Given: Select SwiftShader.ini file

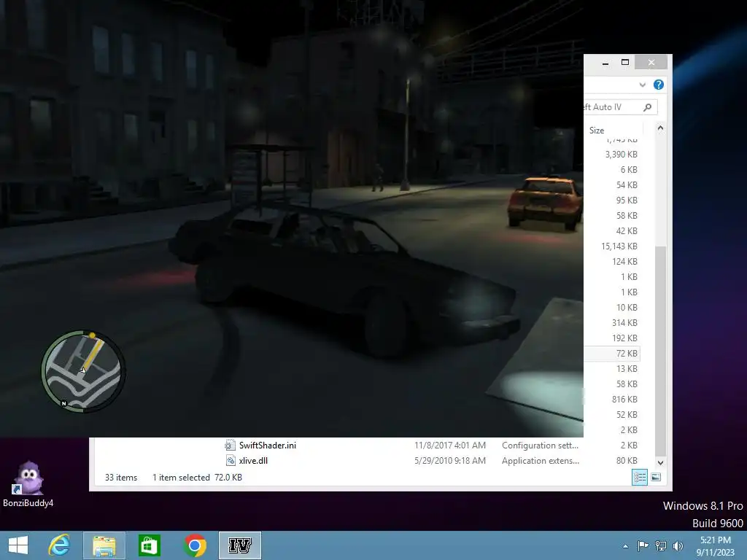Looking at the screenshot, I should click(x=267, y=446).
